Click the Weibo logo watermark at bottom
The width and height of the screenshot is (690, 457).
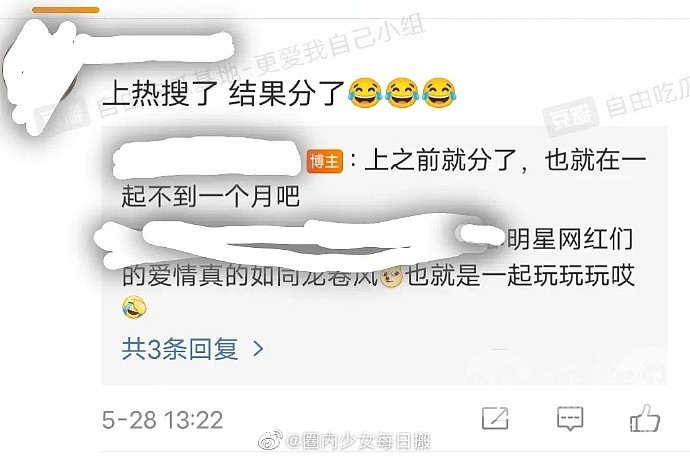(270, 440)
